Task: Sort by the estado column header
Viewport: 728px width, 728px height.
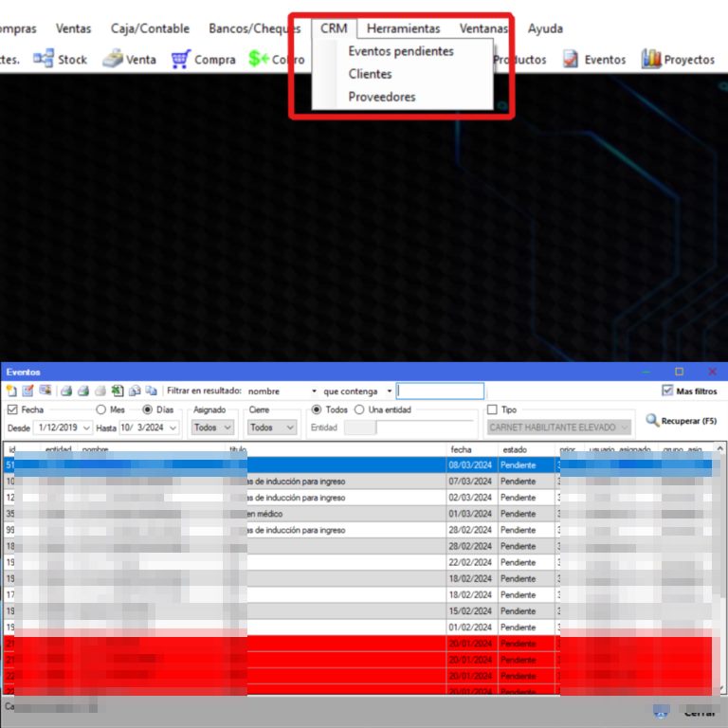Action: tap(526, 449)
